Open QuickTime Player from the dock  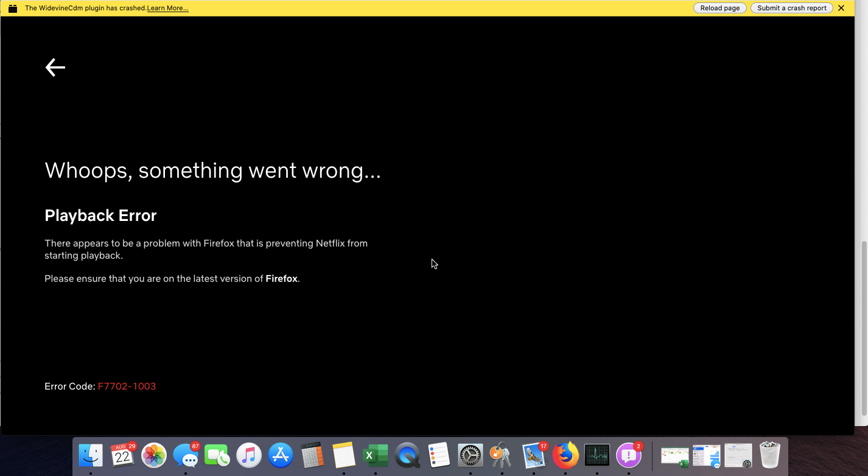407,455
